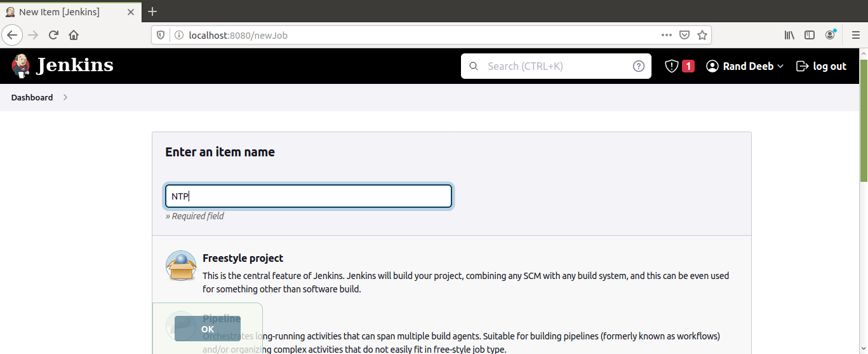
Task: Focus the Search (CTRL+K) box
Action: tap(556, 66)
